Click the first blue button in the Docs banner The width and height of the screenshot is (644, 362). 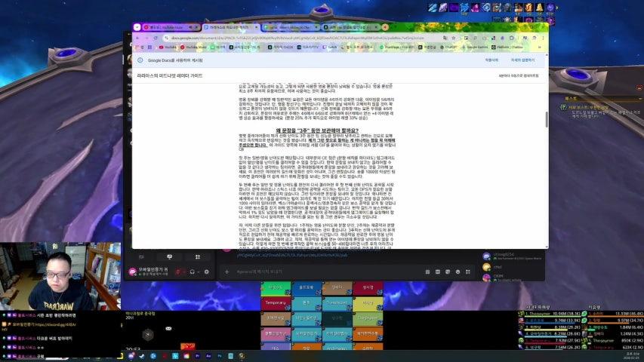491,60
